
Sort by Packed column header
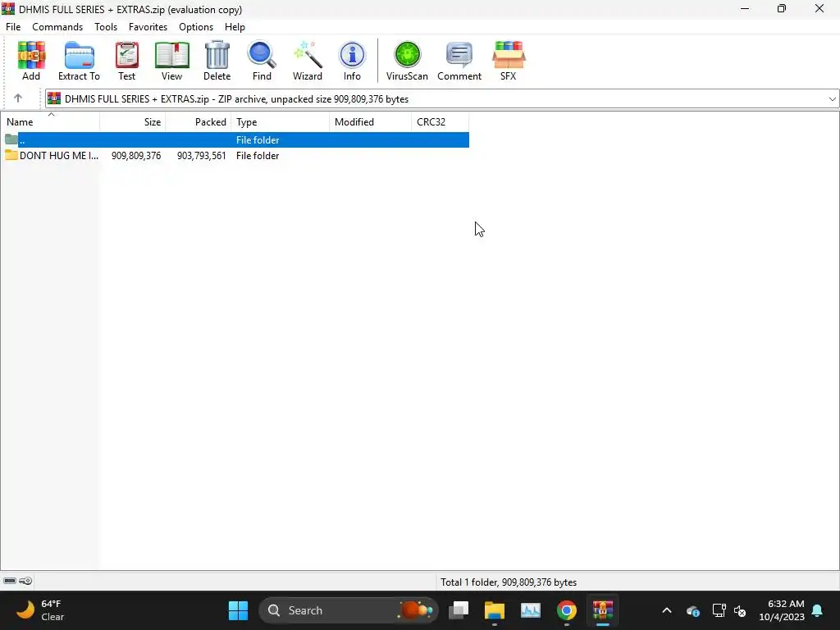[x=199, y=122]
